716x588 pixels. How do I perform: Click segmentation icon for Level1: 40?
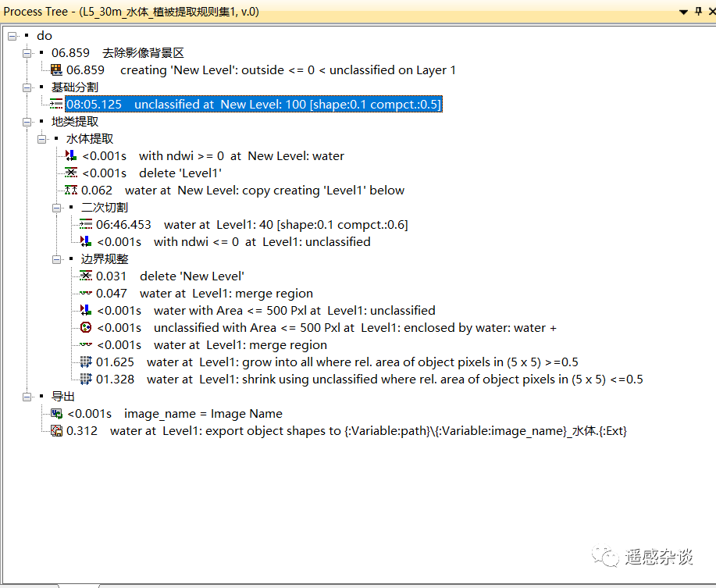click(x=85, y=224)
